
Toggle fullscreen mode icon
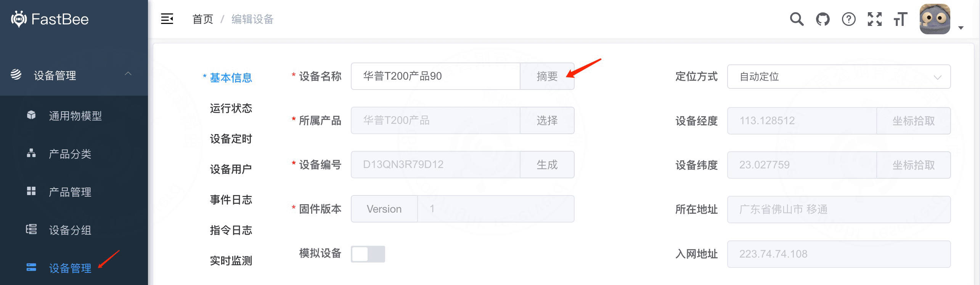point(874,19)
